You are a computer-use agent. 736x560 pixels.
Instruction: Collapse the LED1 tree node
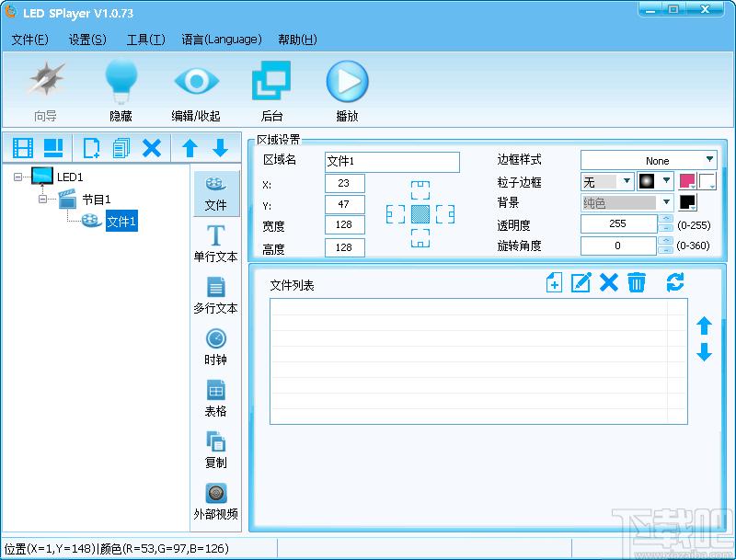pos(17,177)
